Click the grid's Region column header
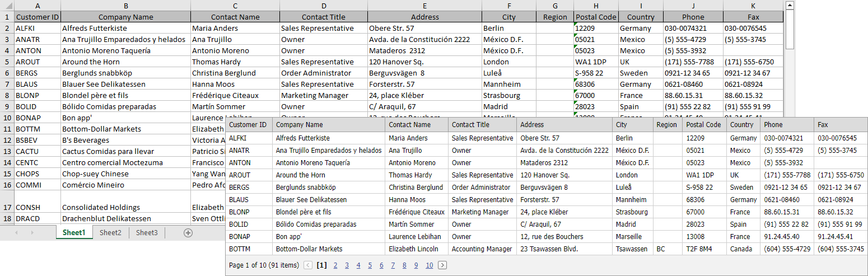This screenshot has width=868, height=276. 668,125
